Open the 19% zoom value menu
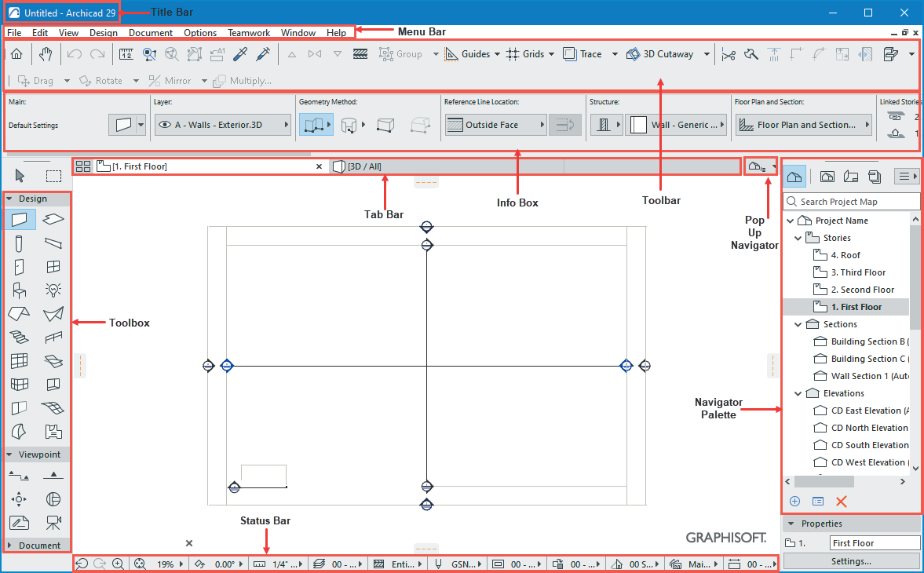This screenshot has width=924, height=573. tap(170, 564)
